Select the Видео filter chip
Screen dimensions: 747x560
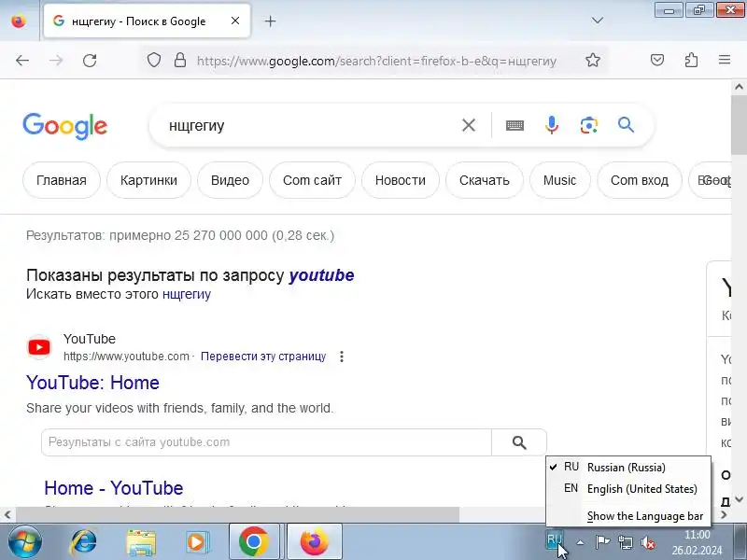coord(230,180)
